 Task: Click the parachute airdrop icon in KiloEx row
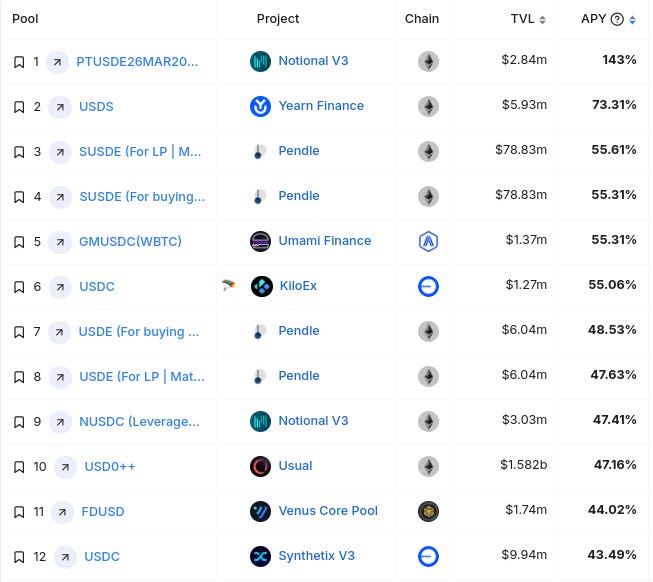point(228,285)
